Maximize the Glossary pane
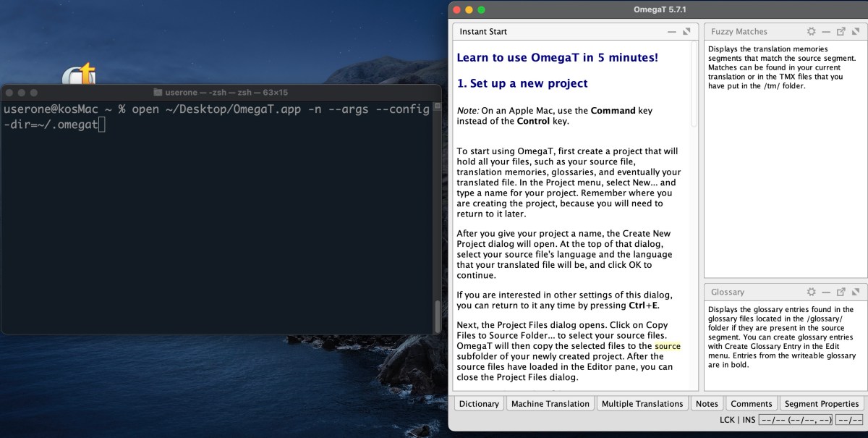 (x=855, y=292)
